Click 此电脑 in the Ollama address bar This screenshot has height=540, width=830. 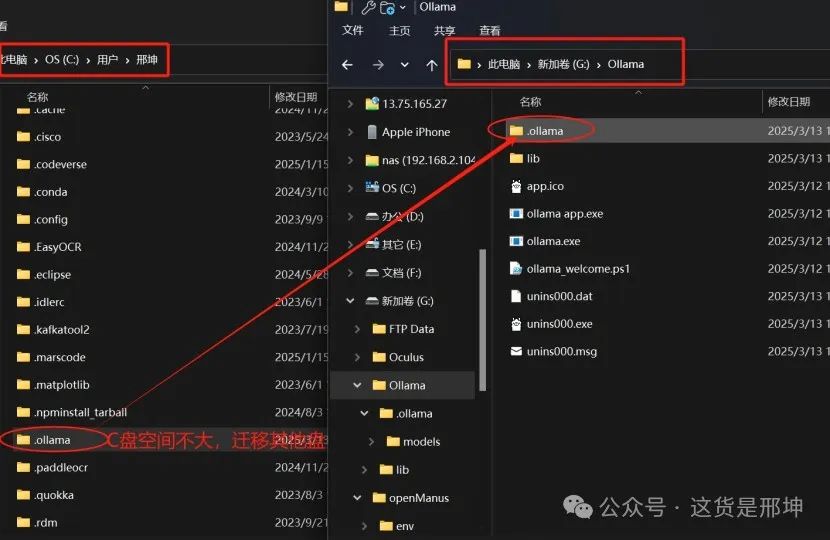(x=504, y=64)
